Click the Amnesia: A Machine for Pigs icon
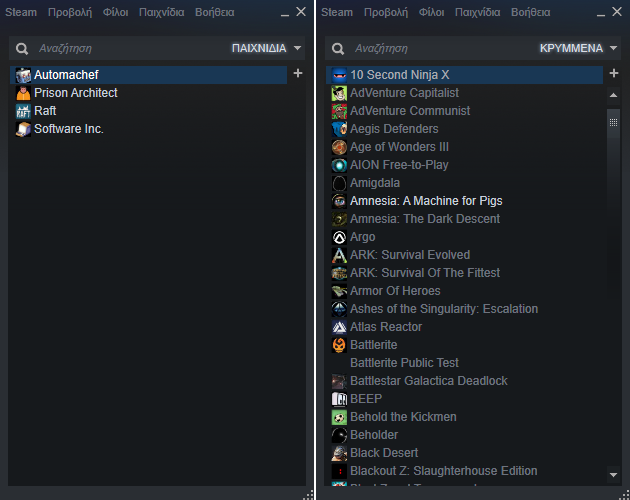The height and width of the screenshot is (500, 630). pos(339,201)
